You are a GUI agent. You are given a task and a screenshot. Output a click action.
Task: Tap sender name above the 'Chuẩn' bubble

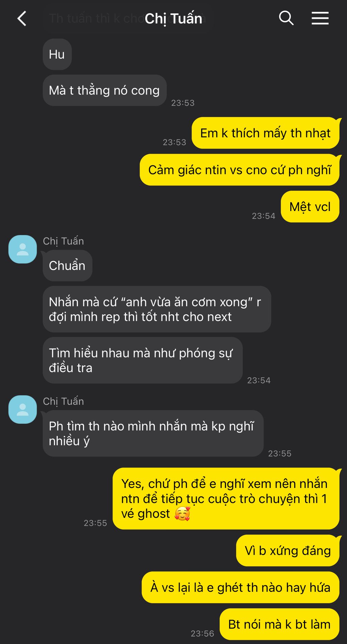(63, 241)
